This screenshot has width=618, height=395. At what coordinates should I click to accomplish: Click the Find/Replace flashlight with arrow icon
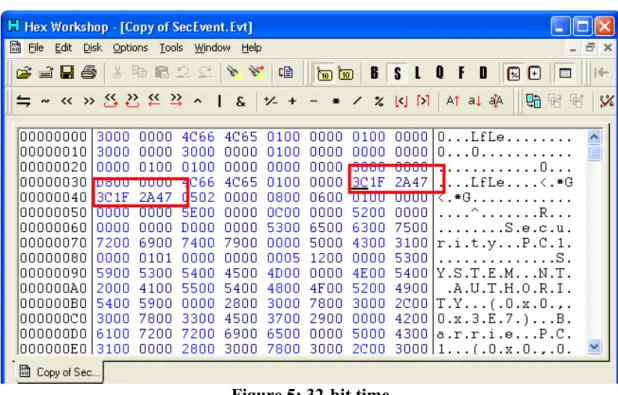point(256,73)
